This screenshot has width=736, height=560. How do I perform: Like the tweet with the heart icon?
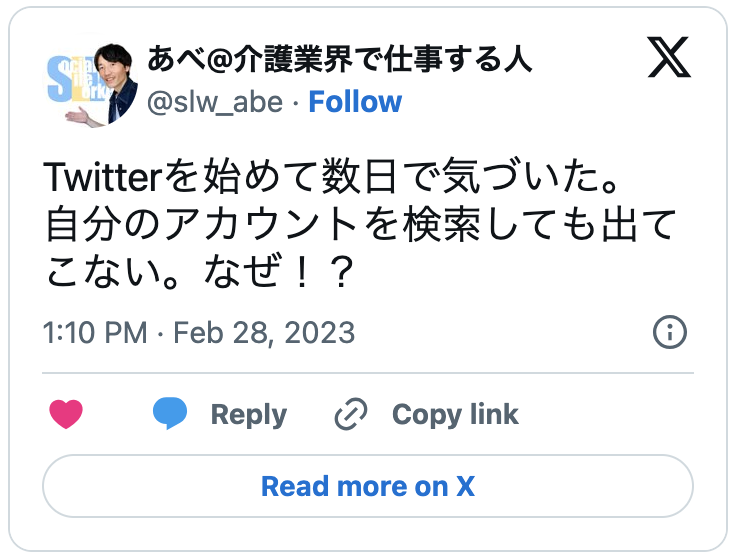coord(66,414)
